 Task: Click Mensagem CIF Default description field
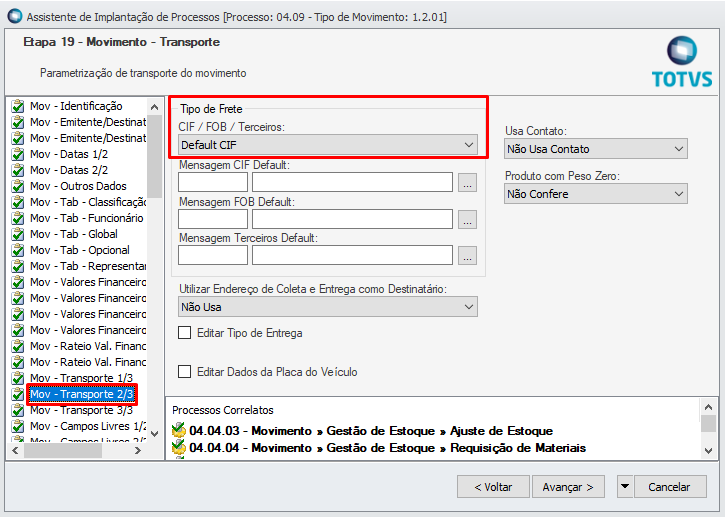(x=352, y=182)
